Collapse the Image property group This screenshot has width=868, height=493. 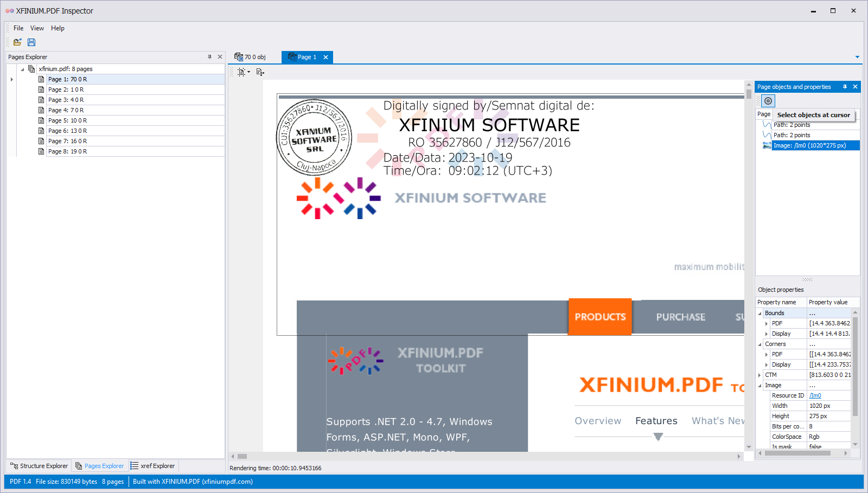[759, 386]
